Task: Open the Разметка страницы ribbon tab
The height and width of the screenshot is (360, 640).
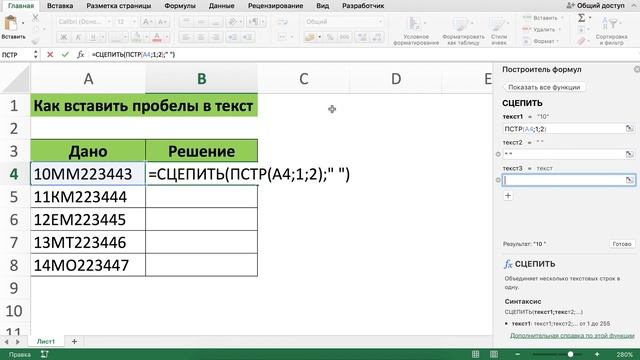Action: point(119,6)
